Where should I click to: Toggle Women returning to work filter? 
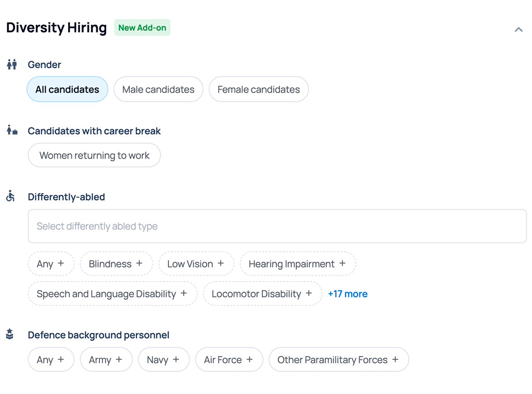click(94, 156)
